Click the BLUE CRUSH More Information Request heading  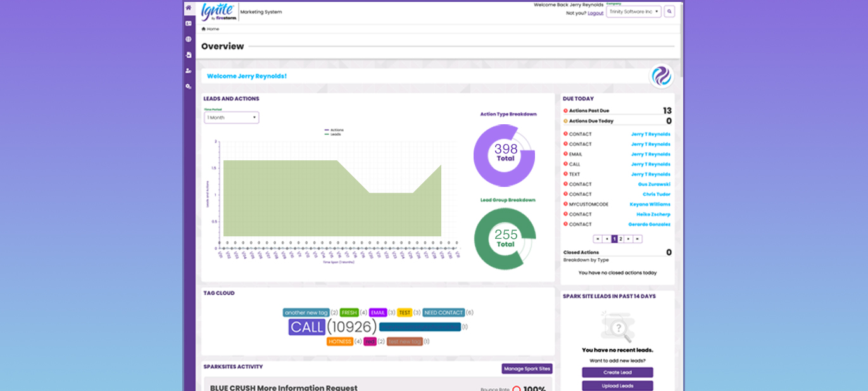point(284,388)
